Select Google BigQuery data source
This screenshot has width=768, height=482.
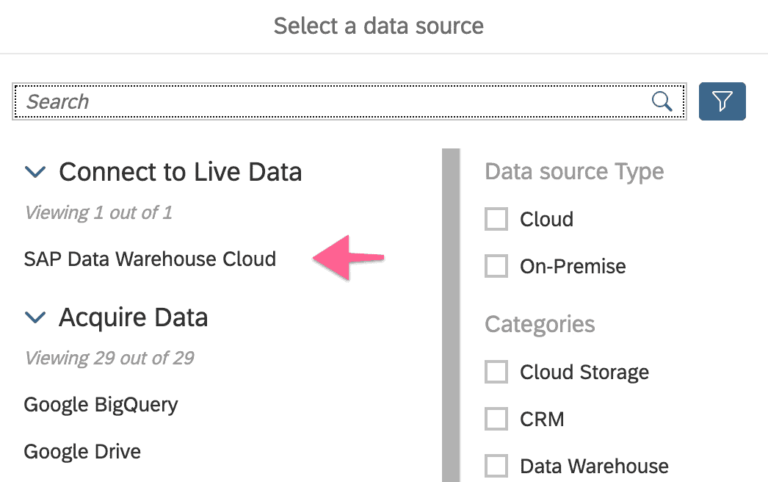coord(101,405)
